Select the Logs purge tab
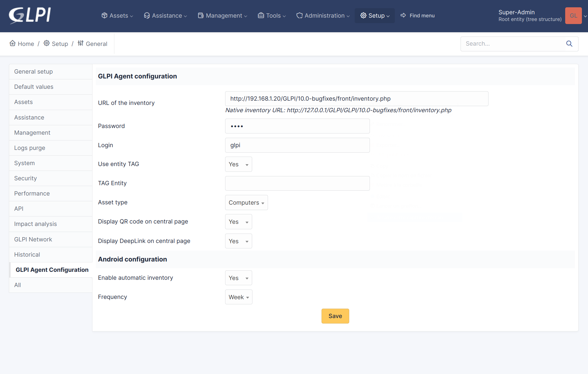The height and width of the screenshot is (374, 588). pyautogui.click(x=50, y=148)
